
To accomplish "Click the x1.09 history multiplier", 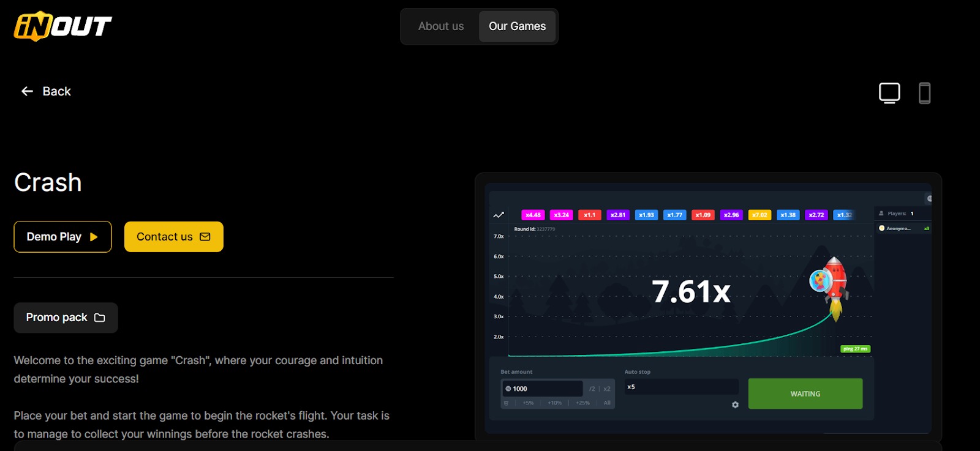I will (703, 215).
